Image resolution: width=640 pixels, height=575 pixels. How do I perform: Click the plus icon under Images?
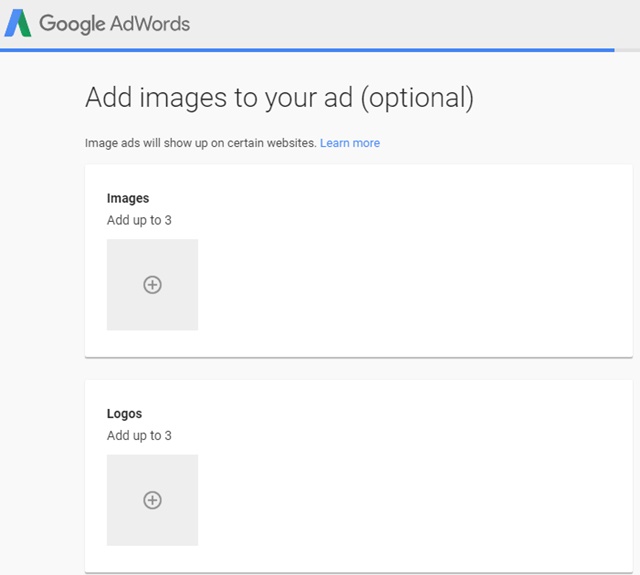(x=152, y=285)
